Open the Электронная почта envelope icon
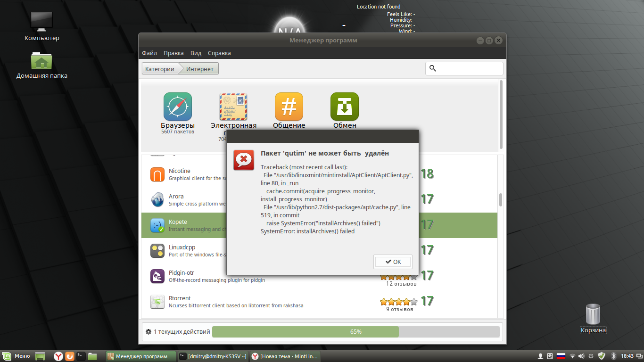 click(233, 107)
